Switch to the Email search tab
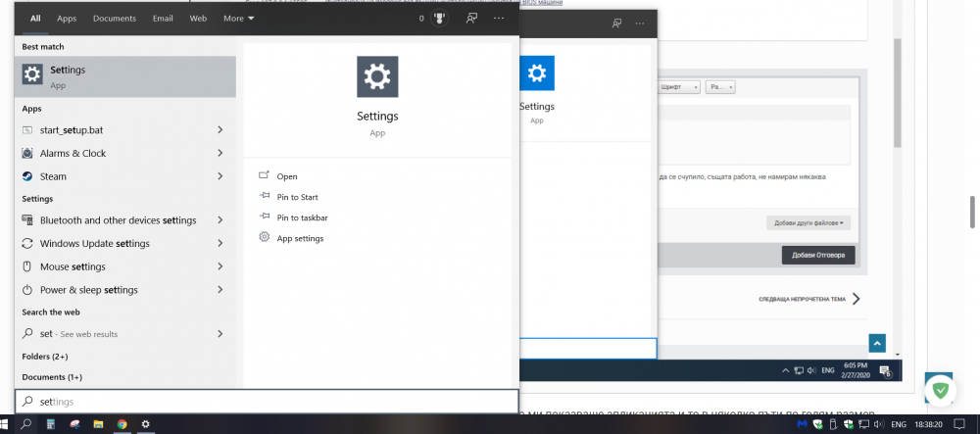This screenshot has height=434, width=980. click(163, 19)
